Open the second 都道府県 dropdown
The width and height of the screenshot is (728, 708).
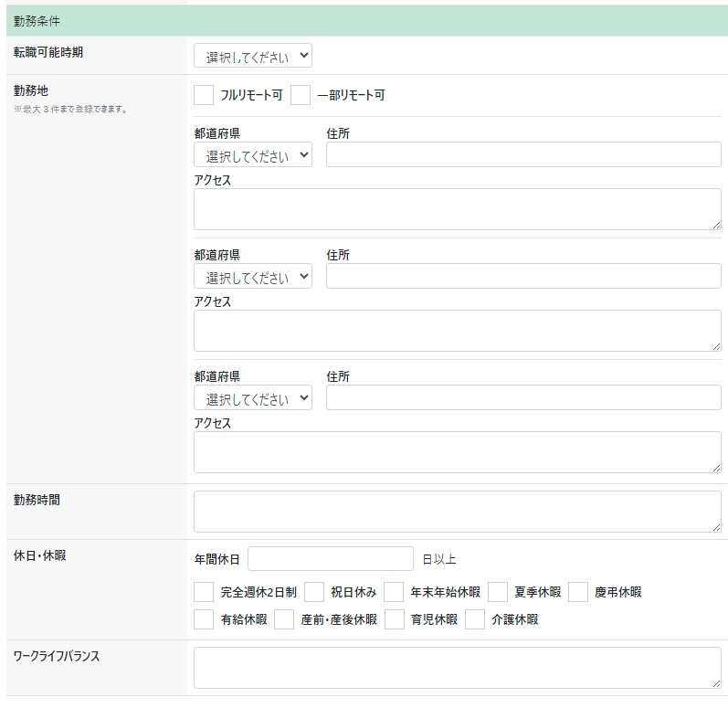point(252,277)
